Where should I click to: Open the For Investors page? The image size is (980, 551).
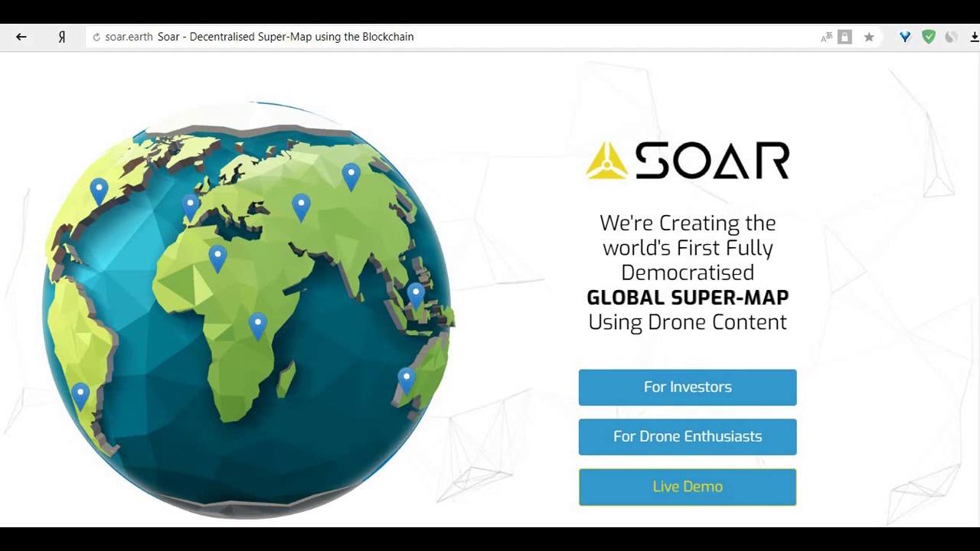click(688, 387)
